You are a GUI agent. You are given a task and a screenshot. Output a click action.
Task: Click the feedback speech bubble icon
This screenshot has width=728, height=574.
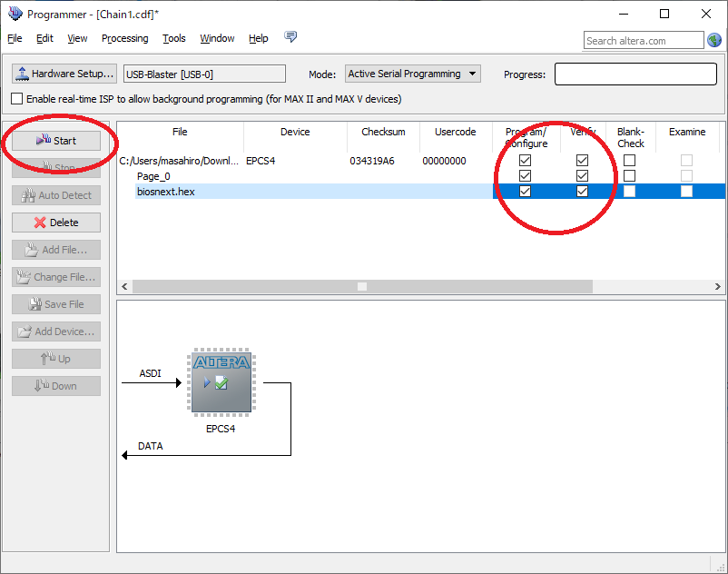(290, 36)
